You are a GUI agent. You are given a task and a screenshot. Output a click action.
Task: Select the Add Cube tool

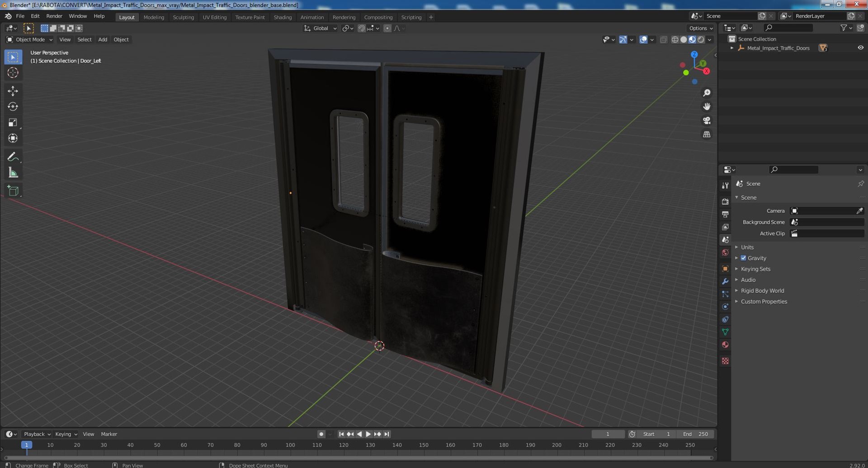(13, 191)
